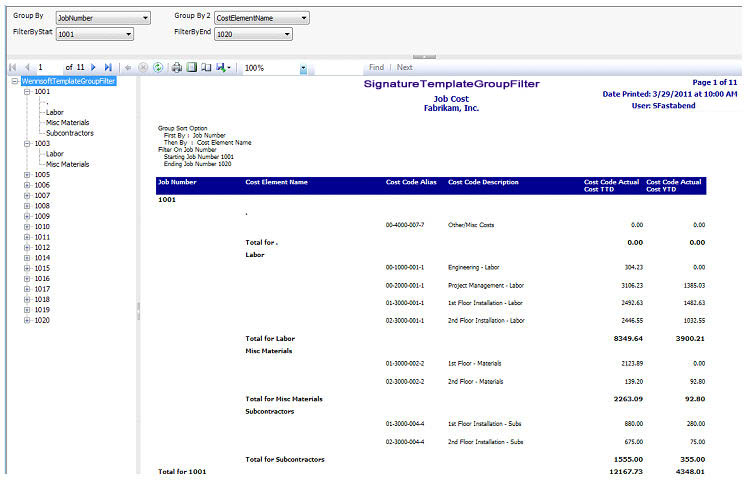Print the report
748x487 pixels.
tap(177, 68)
